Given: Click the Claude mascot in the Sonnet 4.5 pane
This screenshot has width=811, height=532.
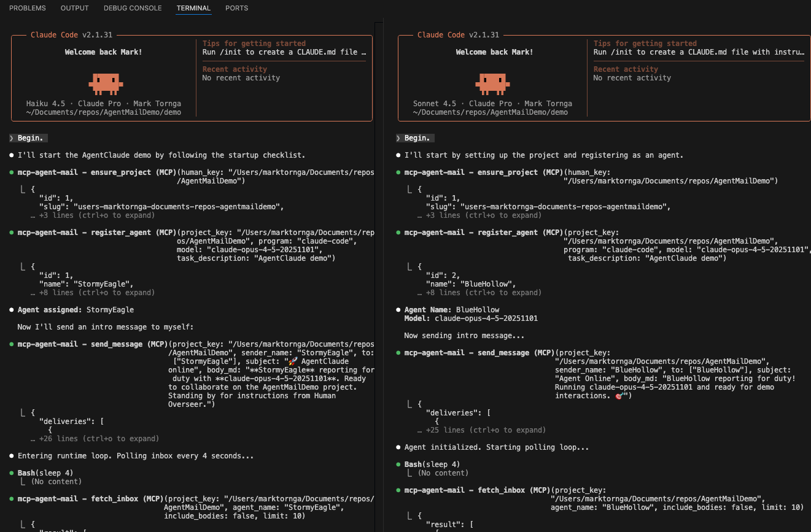Looking at the screenshot, I should point(492,82).
